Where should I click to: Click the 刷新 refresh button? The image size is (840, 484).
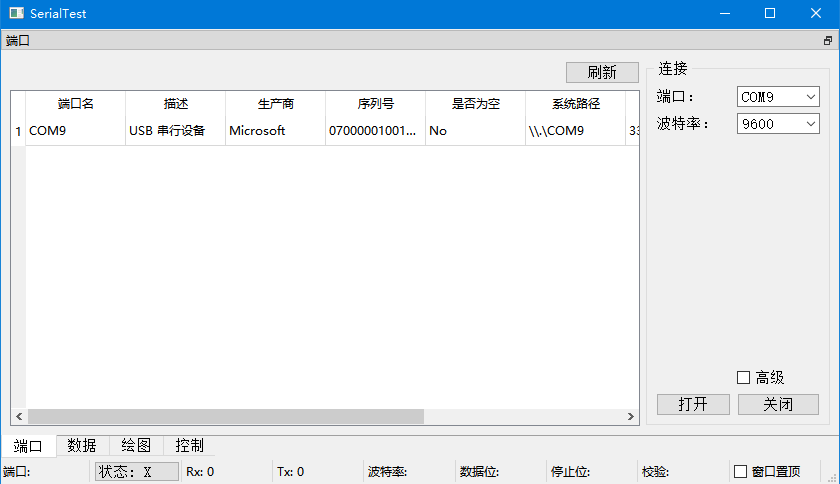pyautogui.click(x=602, y=72)
